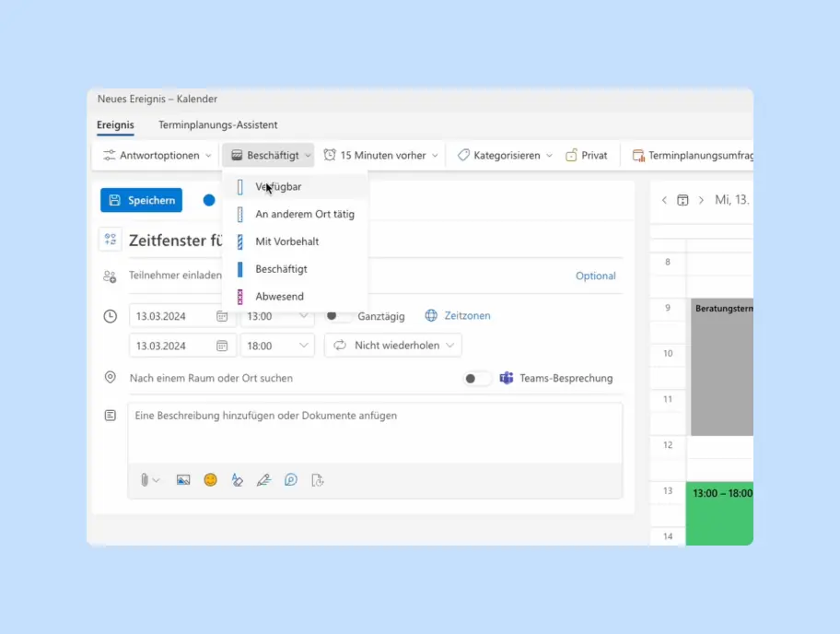Enable the Ganztägig toggle
This screenshot has height=634, width=840.
coord(339,313)
